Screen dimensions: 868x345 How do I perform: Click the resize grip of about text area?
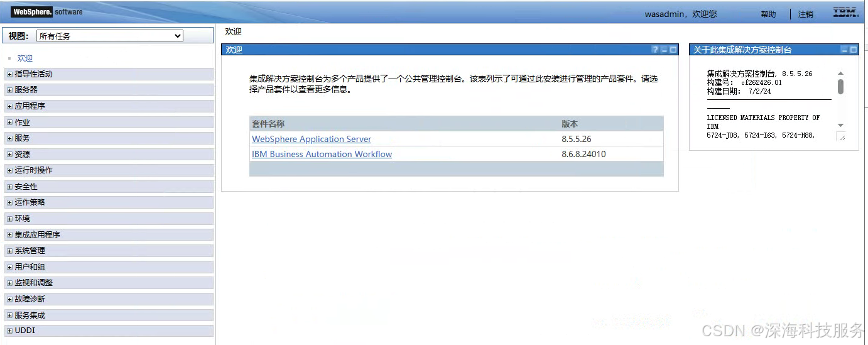842,137
